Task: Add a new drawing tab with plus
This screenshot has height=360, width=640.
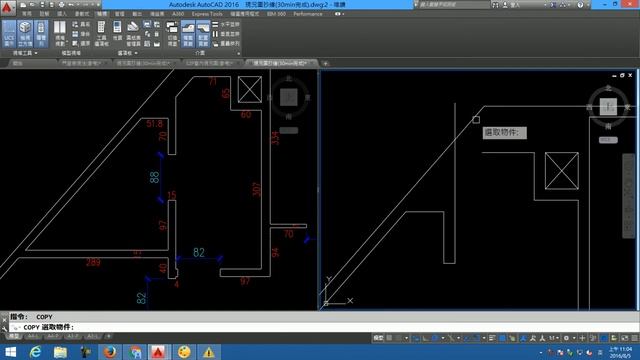Action: [325, 63]
